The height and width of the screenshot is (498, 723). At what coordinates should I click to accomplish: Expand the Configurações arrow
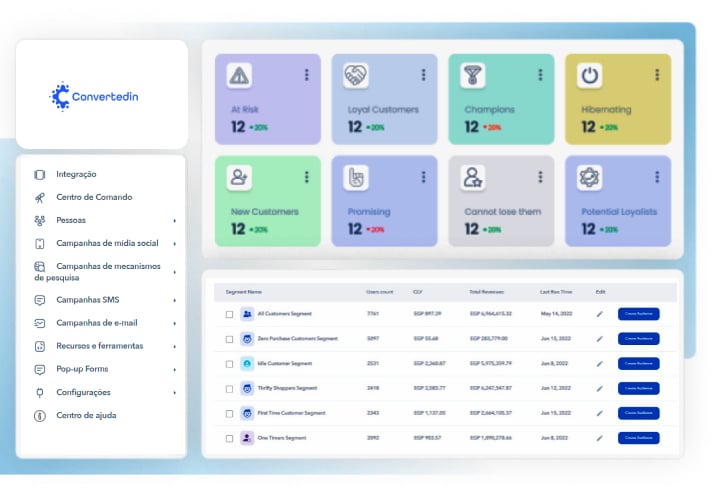(x=175, y=393)
